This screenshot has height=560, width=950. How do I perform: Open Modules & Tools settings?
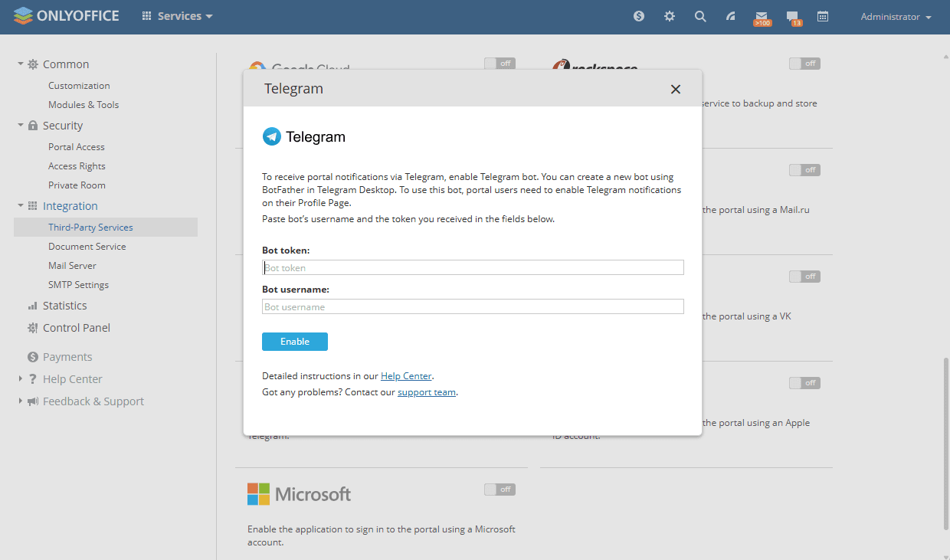[x=84, y=105]
